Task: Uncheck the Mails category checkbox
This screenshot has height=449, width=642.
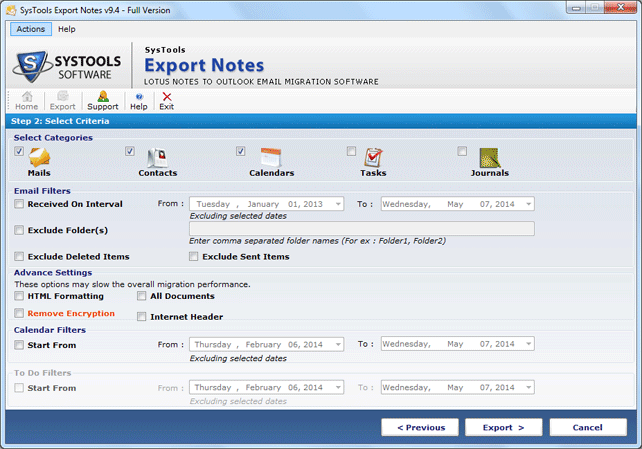Action: [19, 151]
